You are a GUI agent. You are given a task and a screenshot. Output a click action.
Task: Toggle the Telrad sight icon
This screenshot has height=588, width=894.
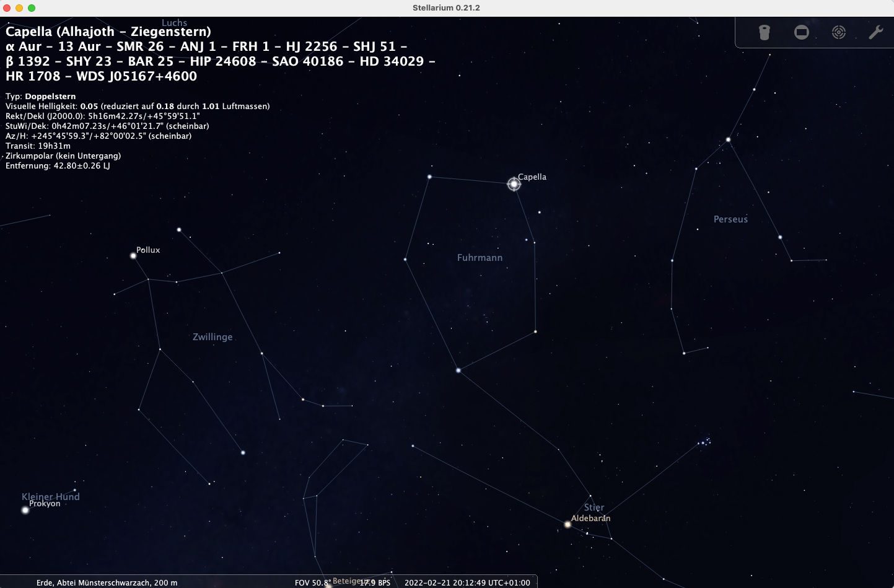pos(839,32)
